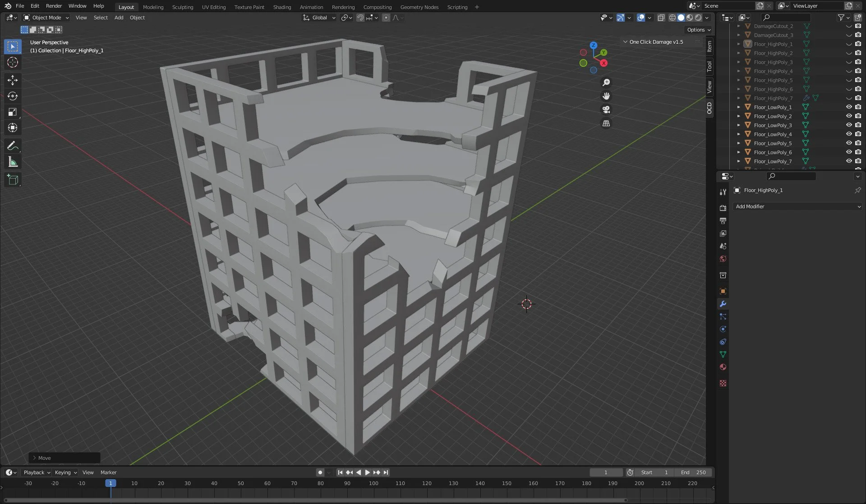Disable render camera for Floor_LowPoly_7
The width and height of the screenshot is (866, 504).
pyautogui.click(x=858, y=161)
